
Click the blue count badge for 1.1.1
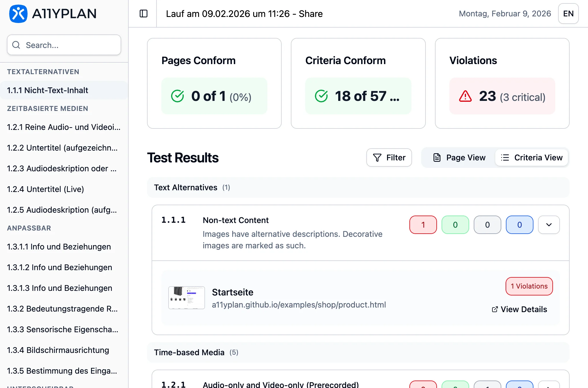(519, 225)
